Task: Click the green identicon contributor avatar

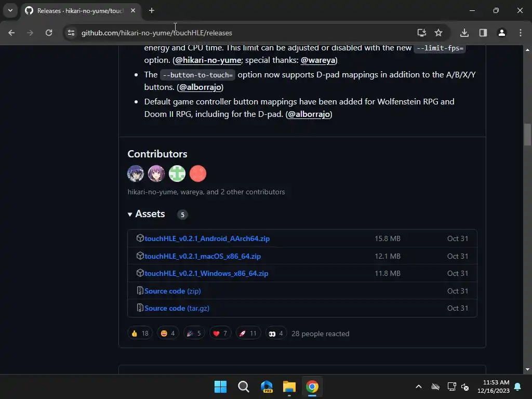Action: pos(177,174)
